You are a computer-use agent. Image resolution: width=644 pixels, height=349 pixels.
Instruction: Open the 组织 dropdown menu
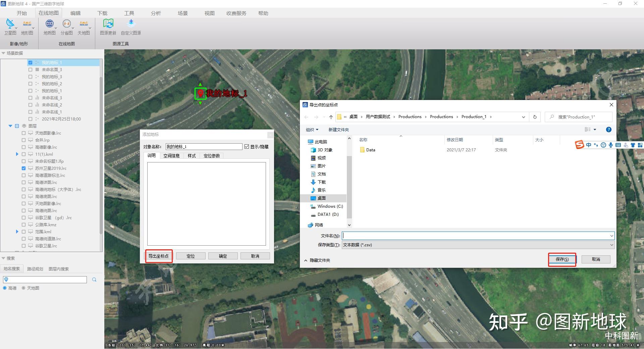click(x=312, y=130)
